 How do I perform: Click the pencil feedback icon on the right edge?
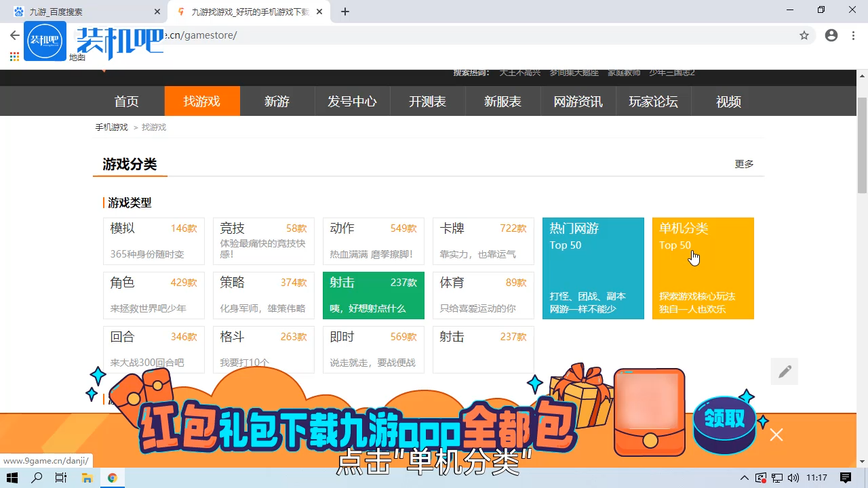click(x=784, y=371)
